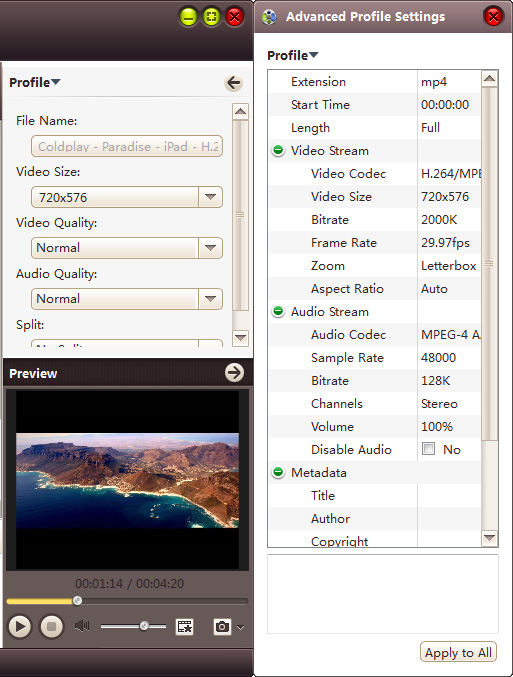Play the preview video
513x677 pixels.
(x=19, y=626)
